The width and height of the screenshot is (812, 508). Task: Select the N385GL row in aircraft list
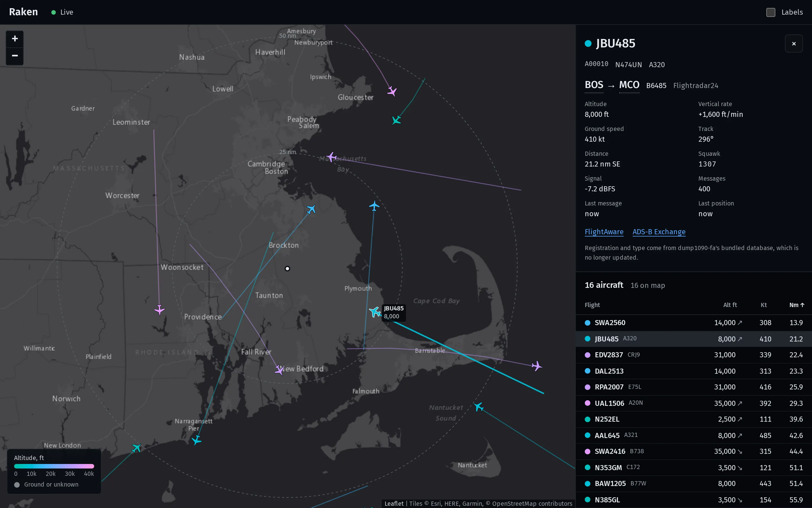click(x=694, y=500)
